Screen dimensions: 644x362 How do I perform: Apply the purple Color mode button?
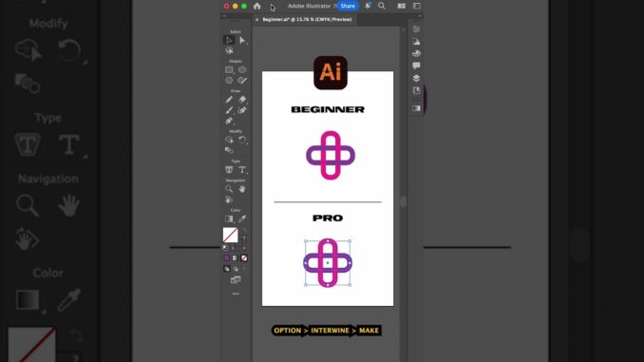[226, 258]
